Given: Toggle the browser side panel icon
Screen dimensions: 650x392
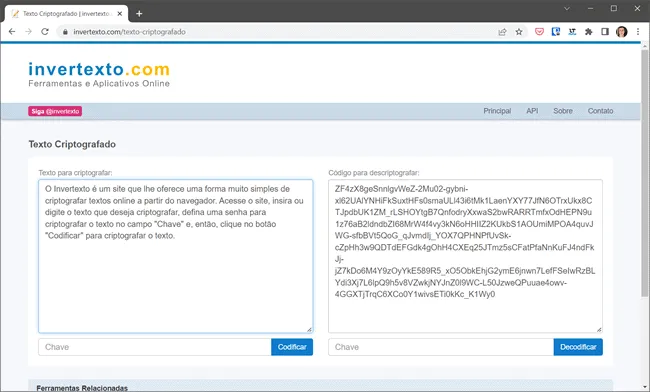Looking at the screenshot, I should click(x=605, y=32).
